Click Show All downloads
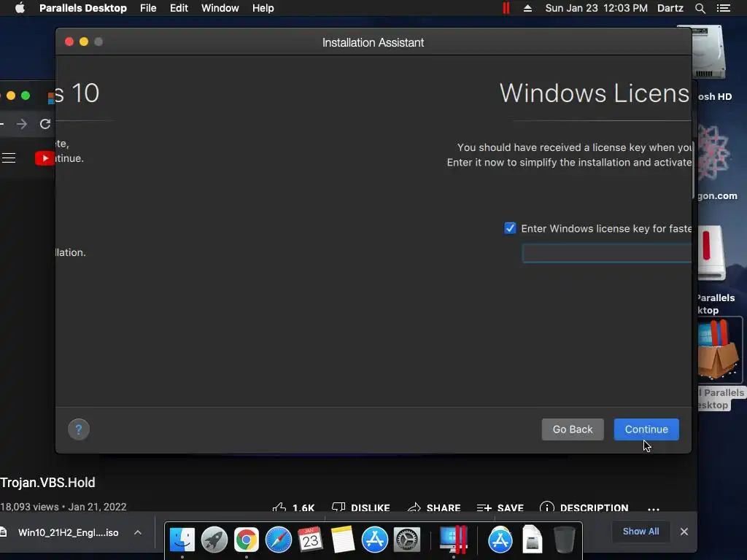 coord(640,532)
